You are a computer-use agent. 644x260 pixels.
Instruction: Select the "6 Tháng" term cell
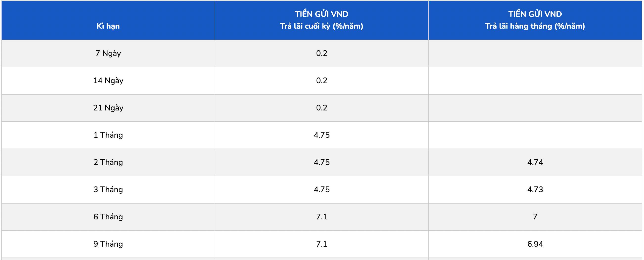tap(108, 217)
